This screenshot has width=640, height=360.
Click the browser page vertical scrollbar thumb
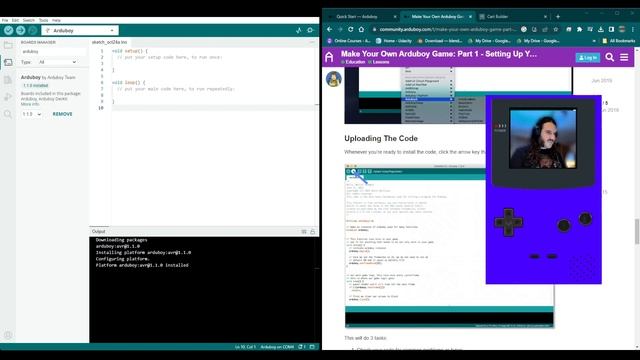(637, 231)
